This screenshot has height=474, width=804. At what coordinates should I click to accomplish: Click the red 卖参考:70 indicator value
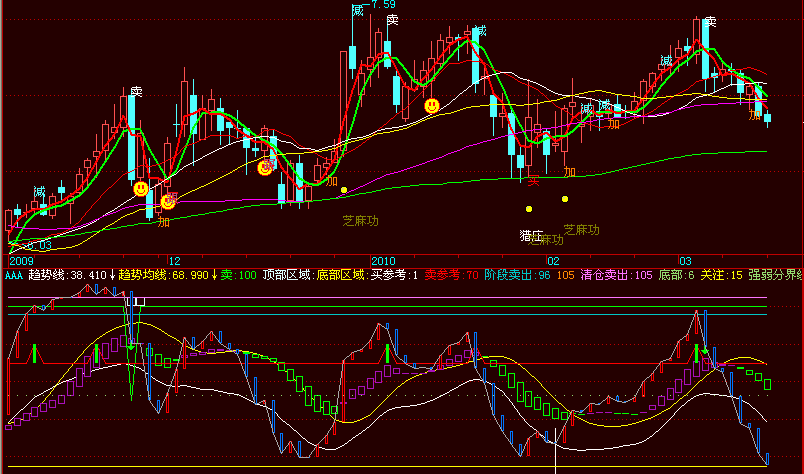click(x=451, y=275)
